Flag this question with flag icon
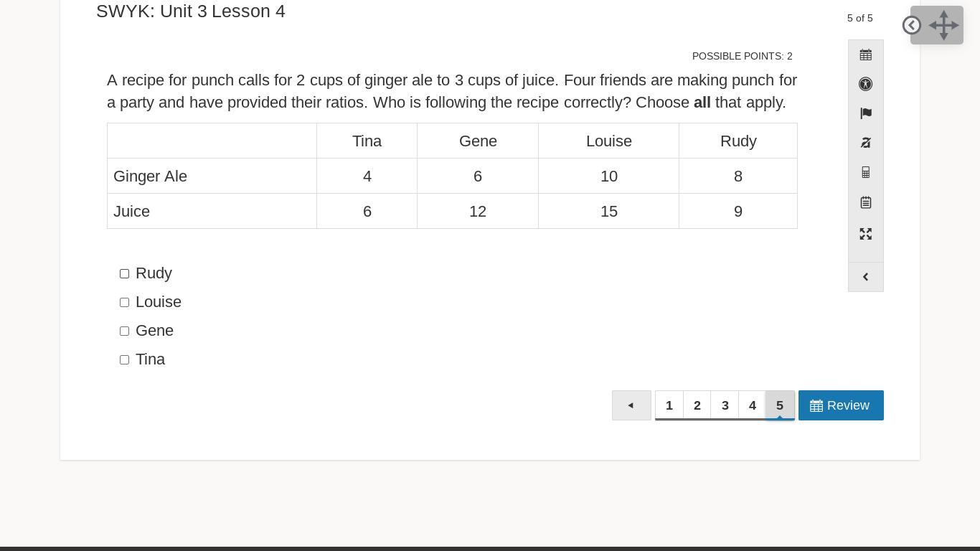This screenshot has height=551, width=980. pos(866,113)
